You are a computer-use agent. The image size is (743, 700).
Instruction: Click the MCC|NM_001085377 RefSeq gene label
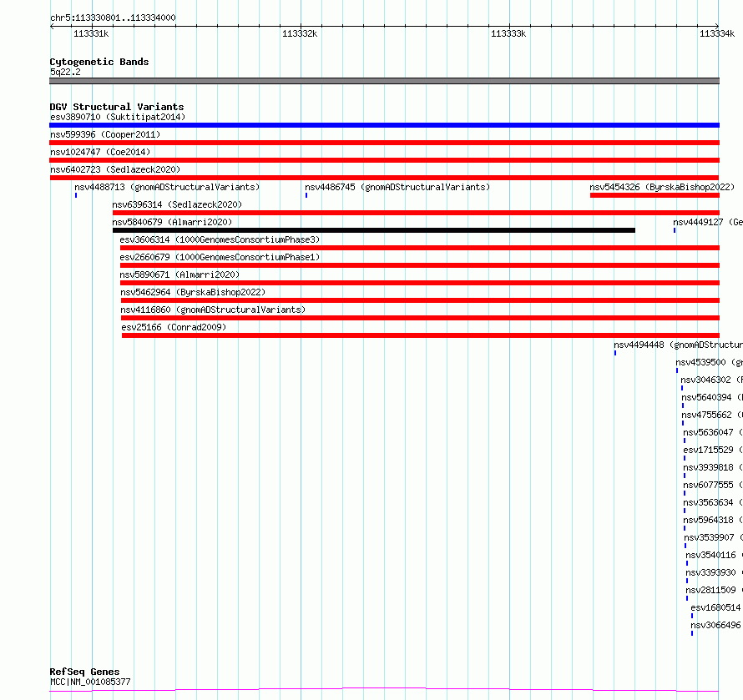coord(90,682)
